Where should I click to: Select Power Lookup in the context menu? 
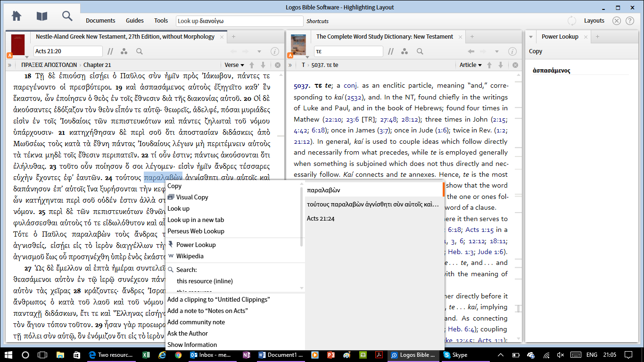pyautogui.click(x=234, y=245)
